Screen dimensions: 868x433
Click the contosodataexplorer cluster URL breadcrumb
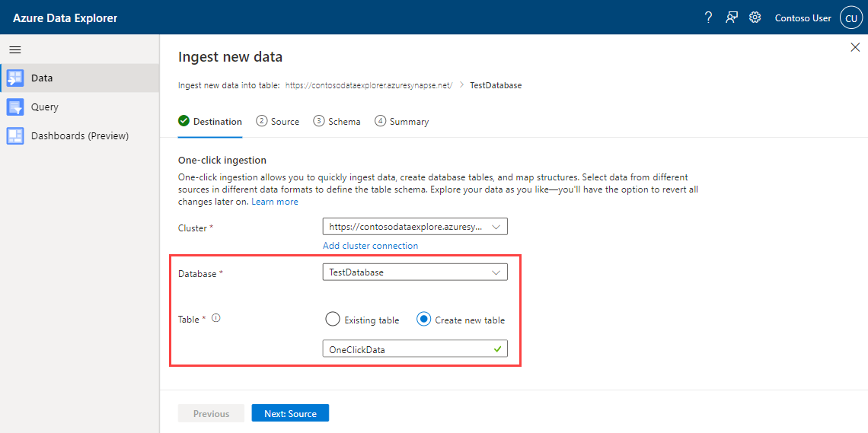coord(369,86)
